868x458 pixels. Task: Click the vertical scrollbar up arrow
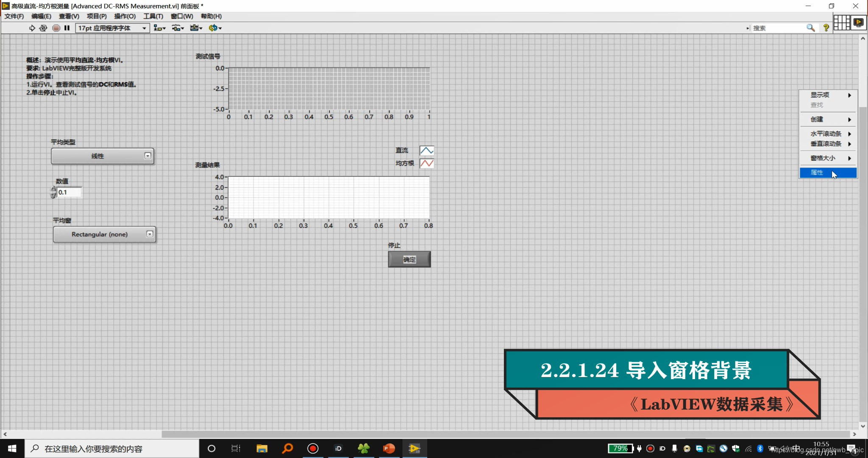tap(863, 39)
